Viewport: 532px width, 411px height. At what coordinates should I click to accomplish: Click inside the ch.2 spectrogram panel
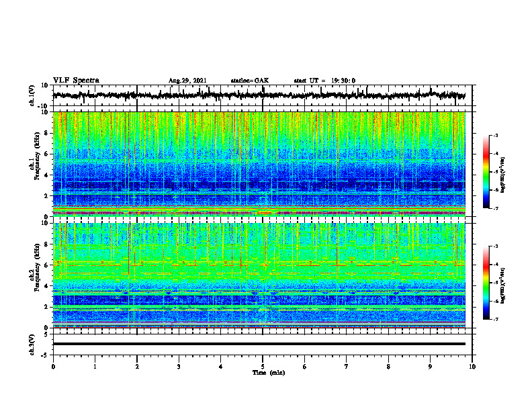(259, 275)
